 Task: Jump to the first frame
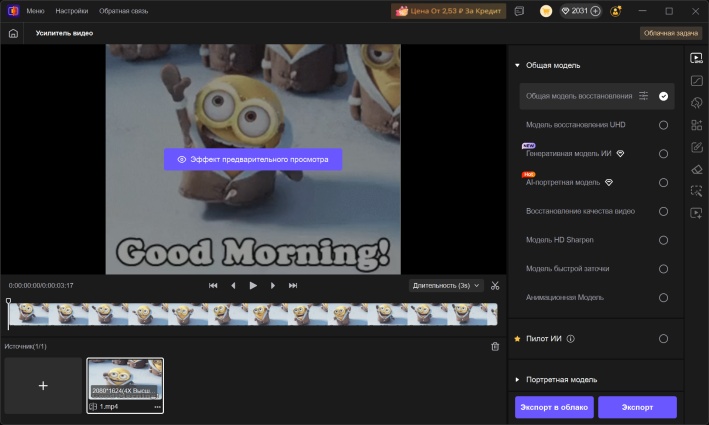[x=213, y=286]
